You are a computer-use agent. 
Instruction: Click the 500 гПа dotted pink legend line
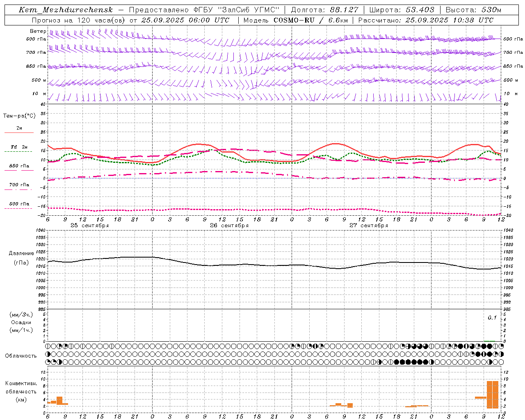[18, 208]
